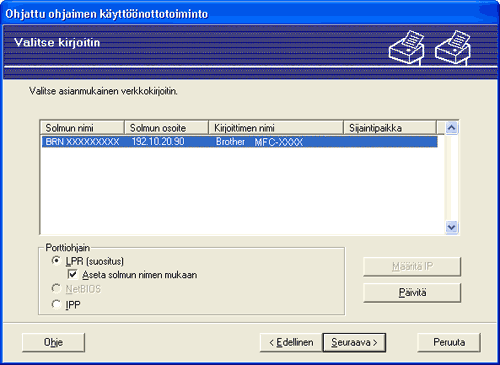Select the NetBIOS radio option
500x365 pixels.
[56, 289]
